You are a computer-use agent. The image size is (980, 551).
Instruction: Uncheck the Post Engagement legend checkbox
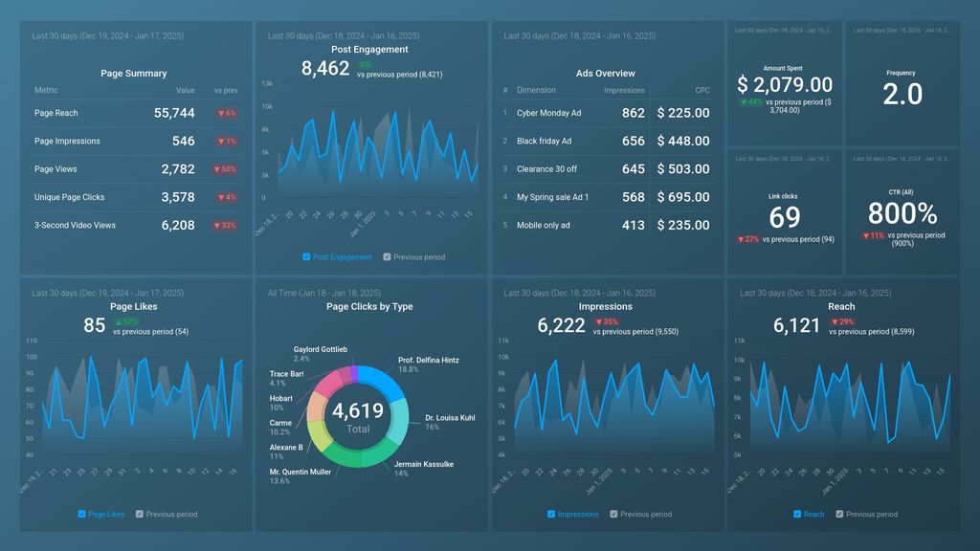pos(306,256)
